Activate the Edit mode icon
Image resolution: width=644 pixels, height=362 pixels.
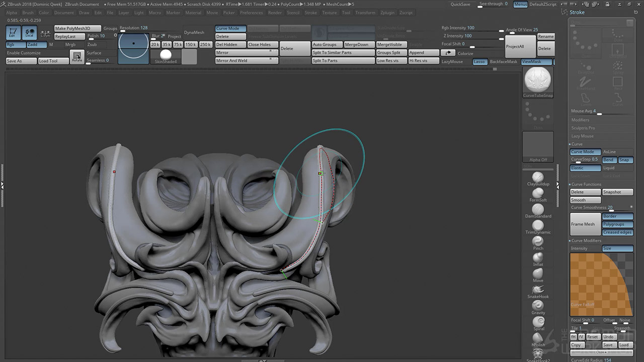pyautogui.click(x=13, y=33)
